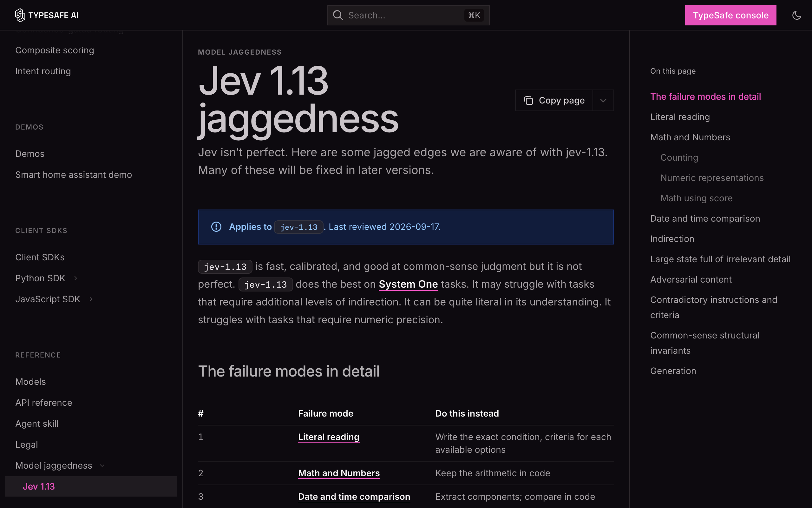Click the jev-1.13 code tag in banner
Image resolution: width=812 pixels, height=508 pixels.
(298, 227)
